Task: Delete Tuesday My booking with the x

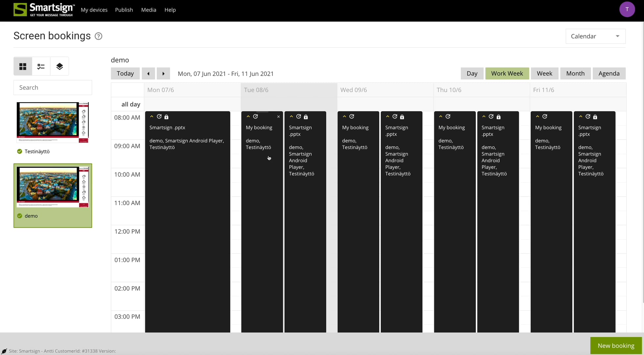Action: tap(278, 117)
